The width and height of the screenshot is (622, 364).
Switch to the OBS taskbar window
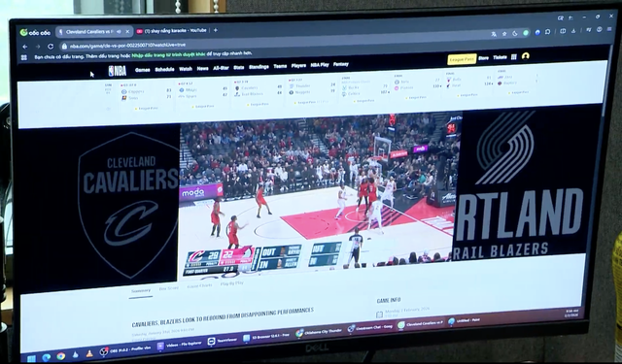[125, 349]
